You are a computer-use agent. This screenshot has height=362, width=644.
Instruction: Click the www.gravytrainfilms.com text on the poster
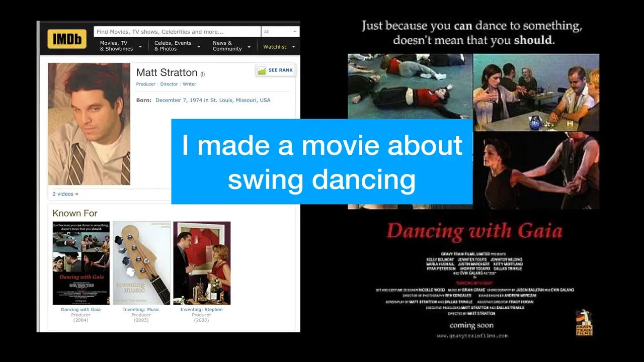(472, 335)
